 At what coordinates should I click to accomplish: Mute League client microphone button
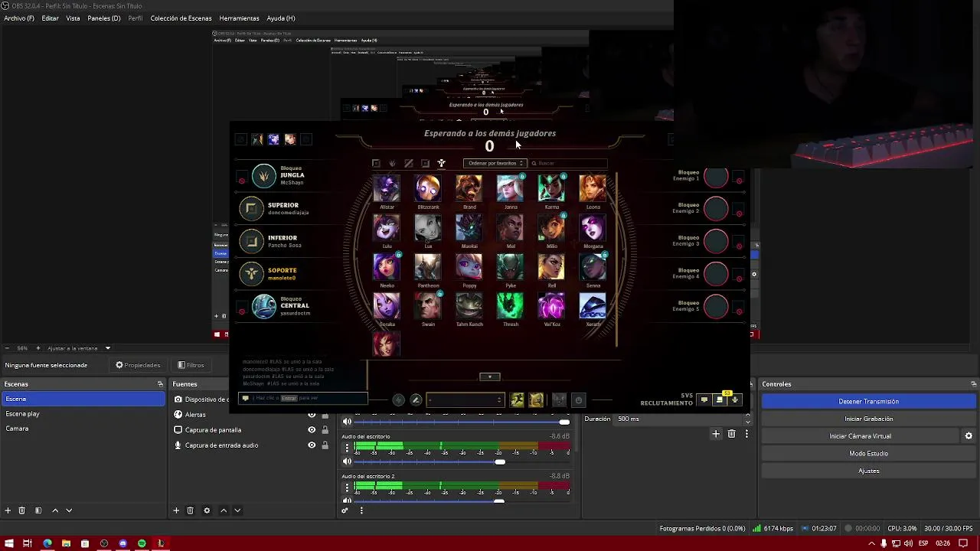[x=735, y=399]
